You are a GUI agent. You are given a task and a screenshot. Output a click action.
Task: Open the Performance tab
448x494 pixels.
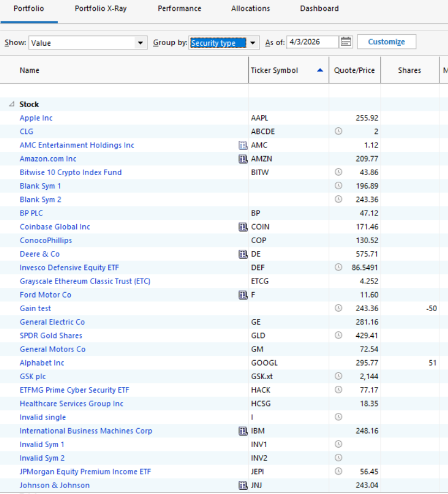coord(180,9)
